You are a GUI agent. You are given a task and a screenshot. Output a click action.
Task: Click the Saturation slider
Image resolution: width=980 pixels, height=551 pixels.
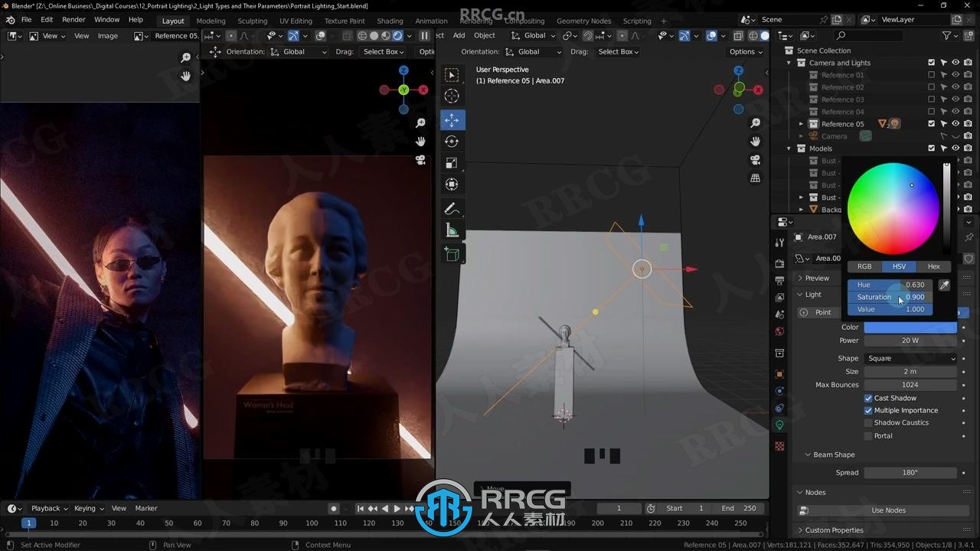(x=890, y=297)
